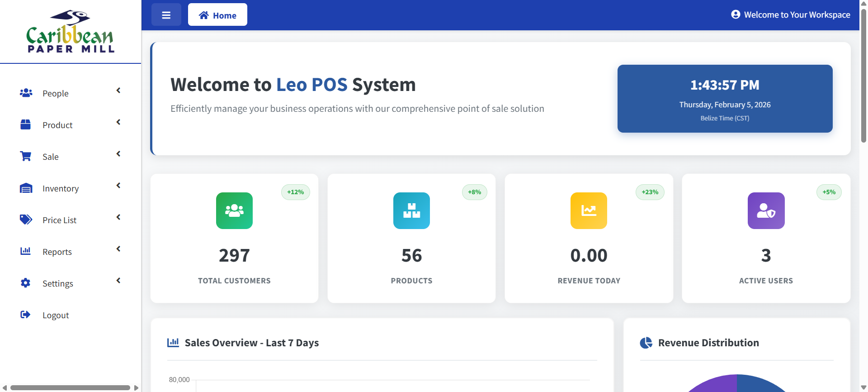Click the TOTAL CUSTOMERS label
This screenshot has height=392, width=868.
234,281
